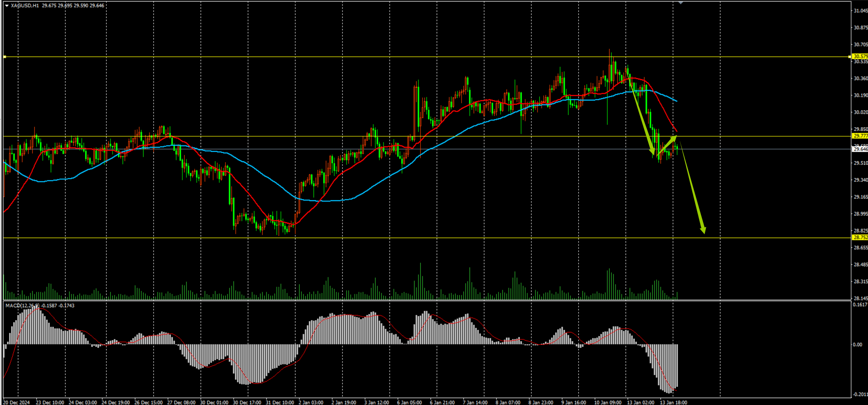868x405 pixels.
Task: Click the white 29.646 current price label
Action: tap(860, 149)
